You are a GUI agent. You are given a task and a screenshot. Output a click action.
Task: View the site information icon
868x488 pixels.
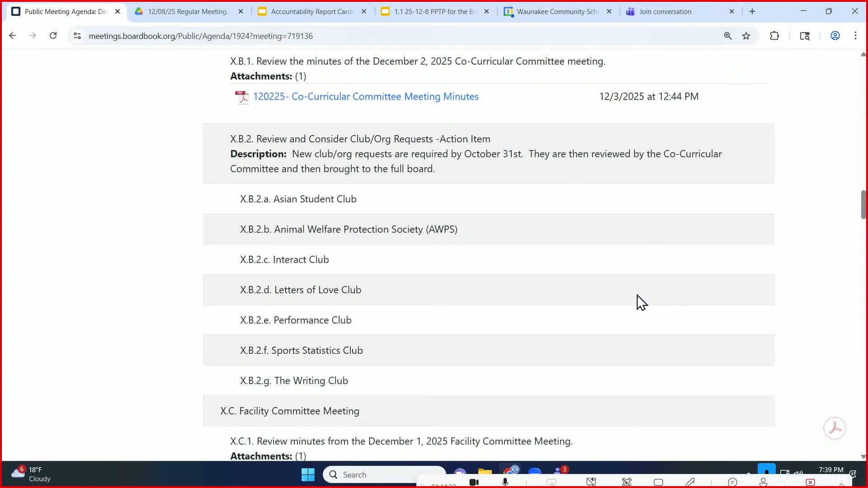77,36
